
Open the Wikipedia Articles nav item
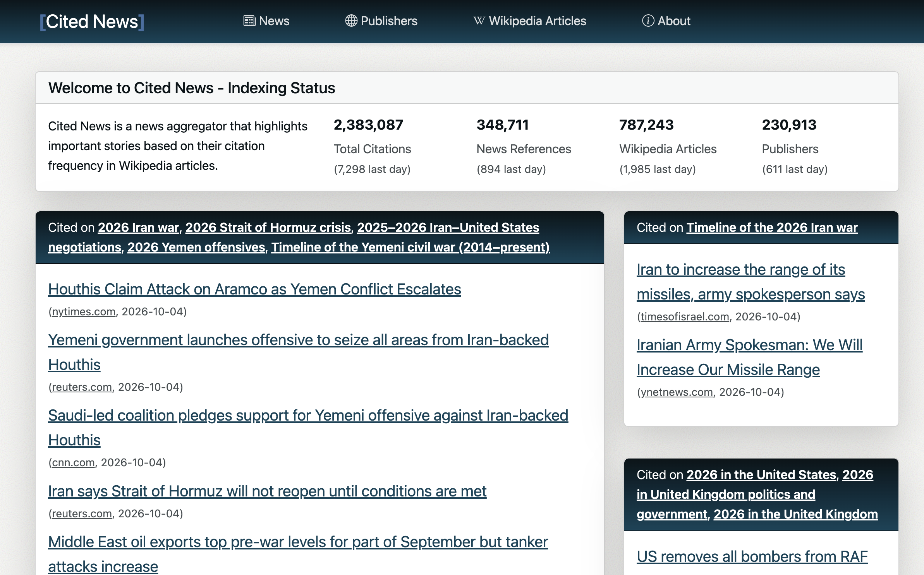coord(530,21)
